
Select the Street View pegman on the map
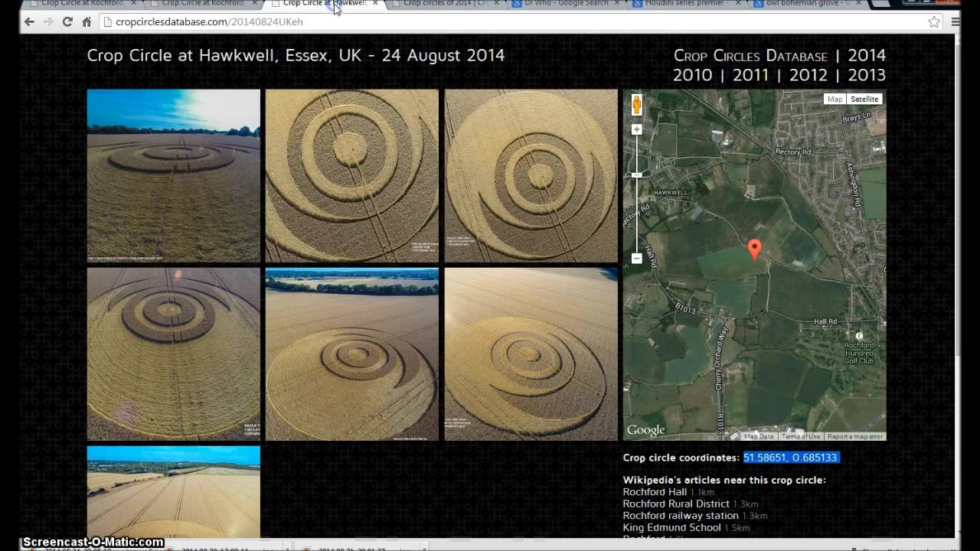[636, 106]
